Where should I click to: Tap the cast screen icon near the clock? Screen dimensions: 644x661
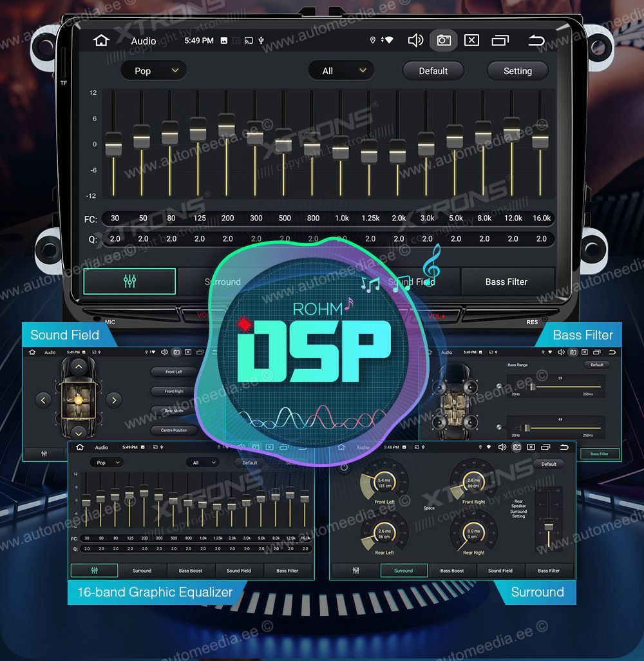[249, 41]
